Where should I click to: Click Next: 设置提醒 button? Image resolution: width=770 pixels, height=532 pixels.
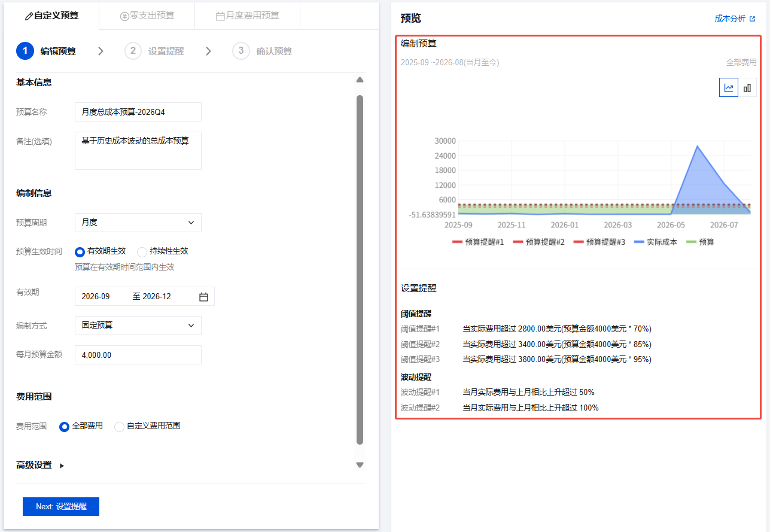point(61,506)
